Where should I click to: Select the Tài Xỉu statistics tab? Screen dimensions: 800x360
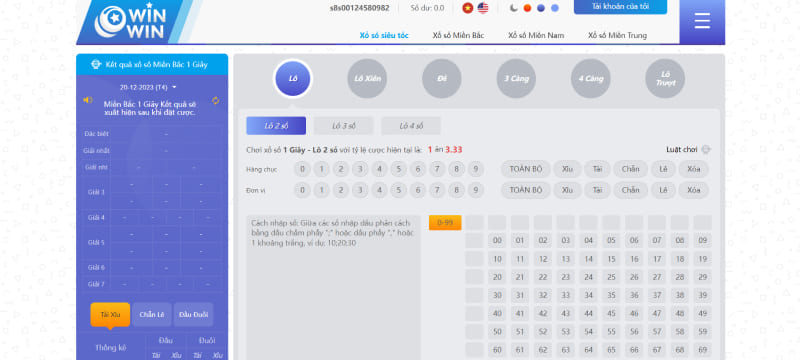(x=110, y=315)
